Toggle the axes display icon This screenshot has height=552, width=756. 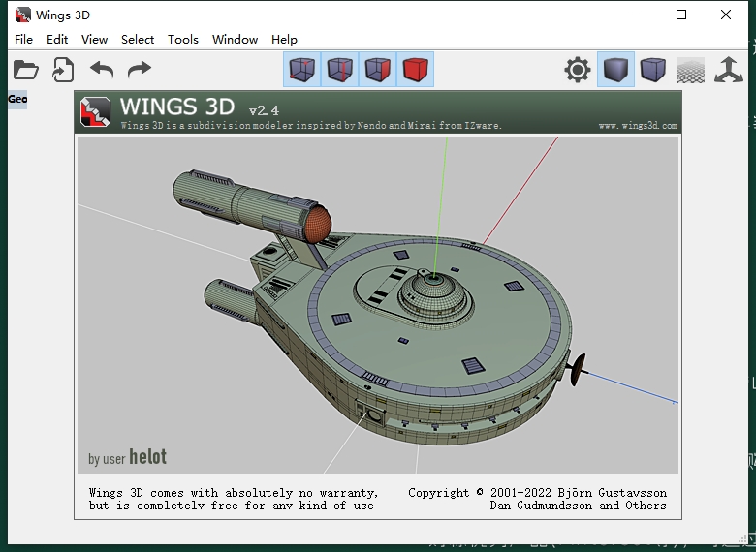[x=729, y=70]
